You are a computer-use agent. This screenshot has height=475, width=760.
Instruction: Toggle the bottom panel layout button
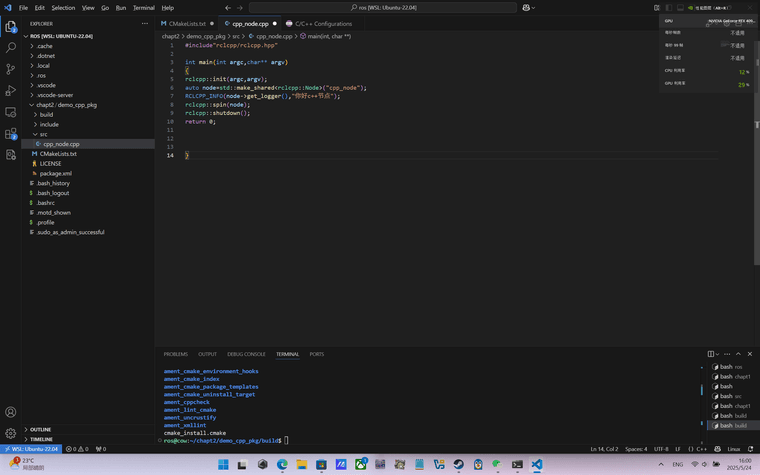point(681,8)
